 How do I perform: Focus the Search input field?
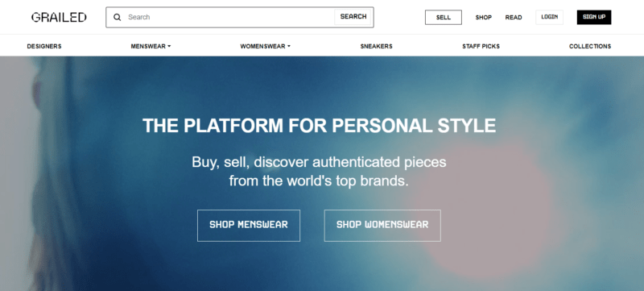coord(230,17)
